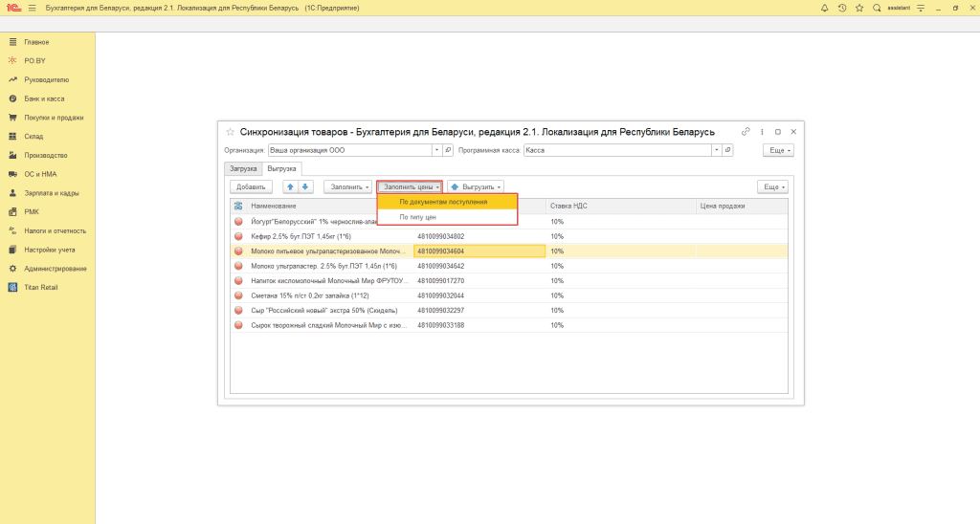Click the Настройки учета icon
The image size is (980, 524).
tap(12, 250)
